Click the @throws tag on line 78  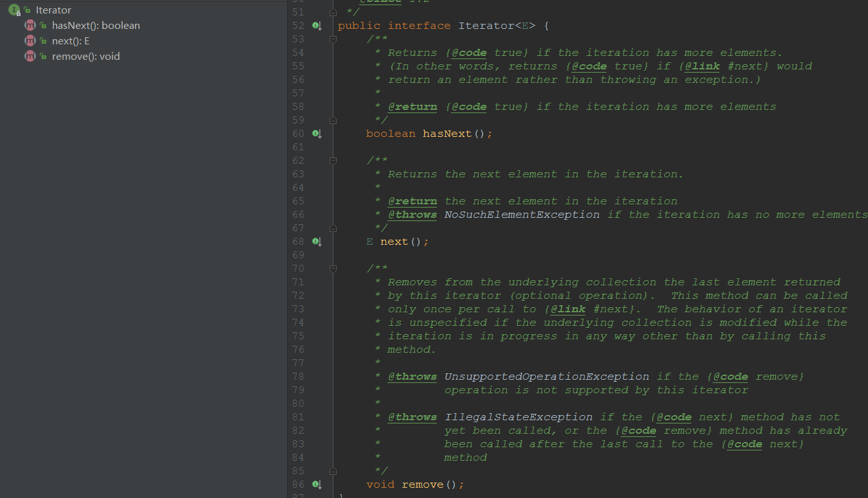coord(412,377)
